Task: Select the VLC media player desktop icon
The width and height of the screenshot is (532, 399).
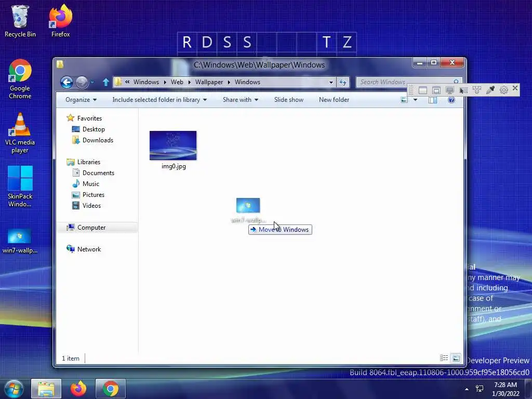Action: pyautogui.click(x=20, y=133)
